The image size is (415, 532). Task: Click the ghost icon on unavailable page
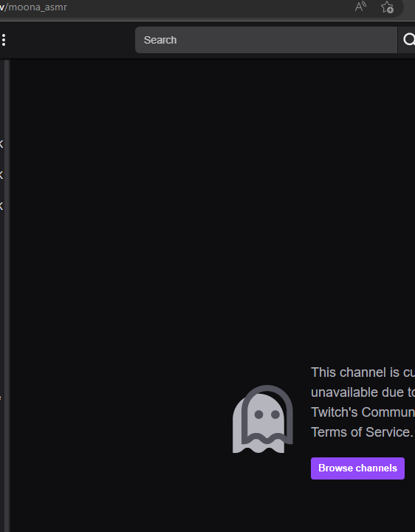262,419
